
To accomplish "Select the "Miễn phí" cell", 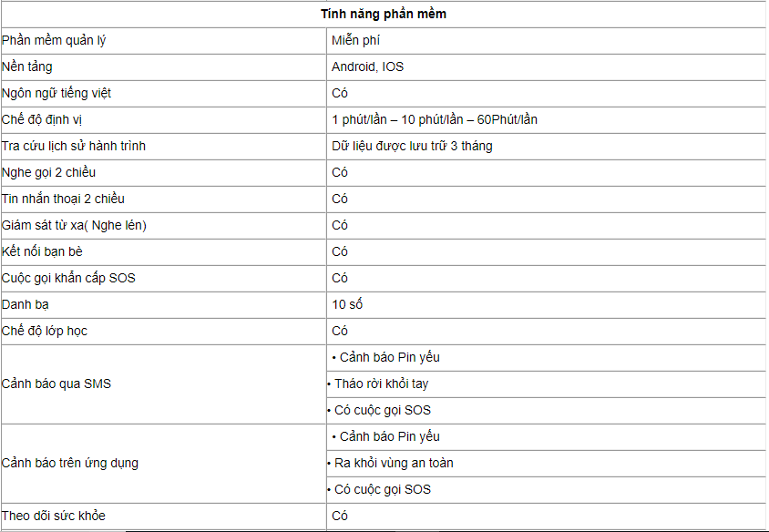I will [x=355, y=41].
